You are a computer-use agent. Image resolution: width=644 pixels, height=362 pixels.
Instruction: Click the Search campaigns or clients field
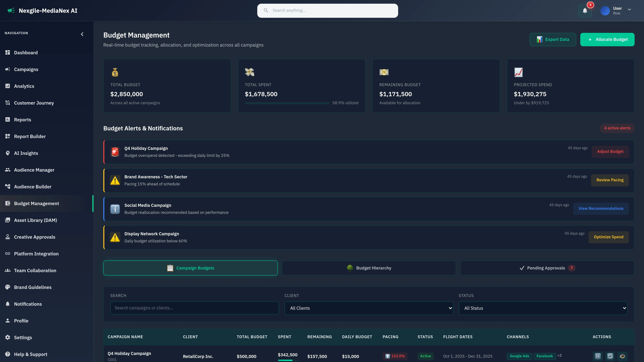[x=194, y=308]
